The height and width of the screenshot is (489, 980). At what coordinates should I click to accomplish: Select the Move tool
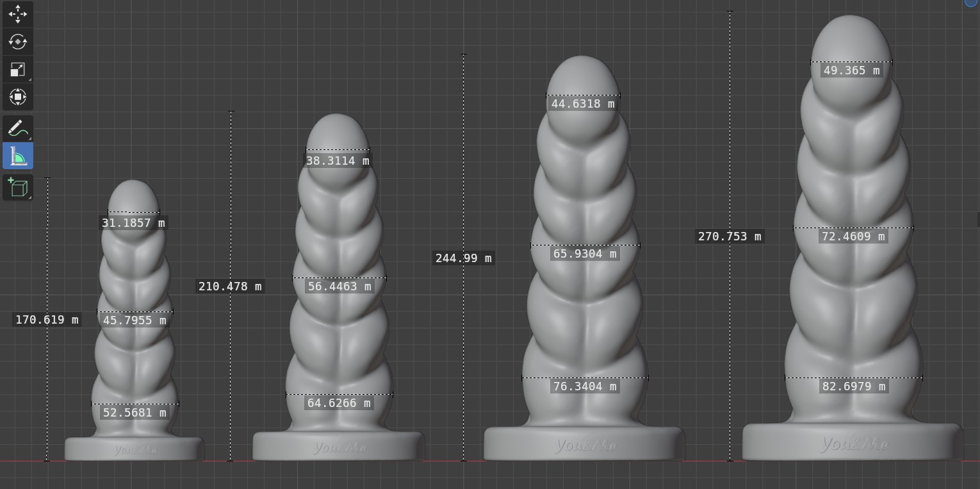pyautogui.click(x=17, y=13)
